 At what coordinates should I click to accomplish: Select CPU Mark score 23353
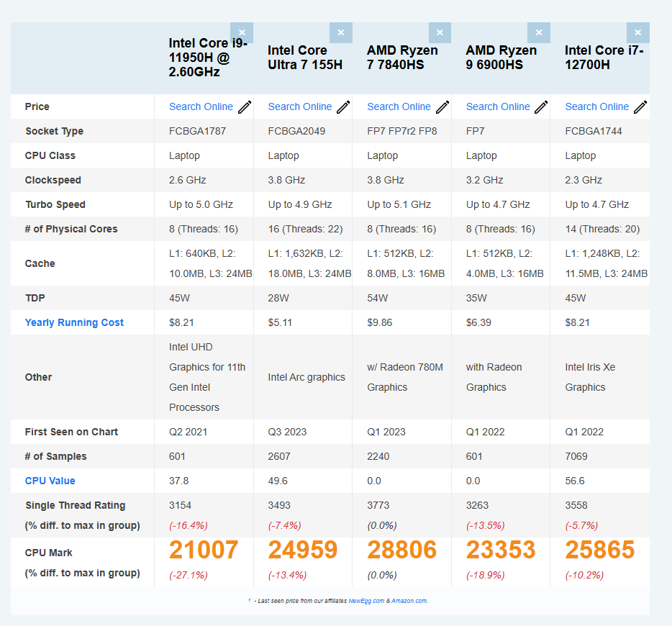[x=501, y=550]
